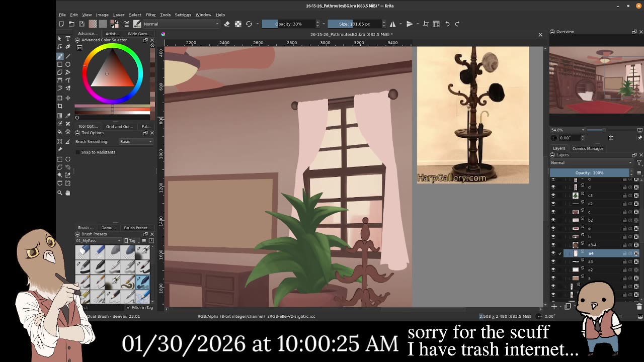Activate the Zoom tool
This screenshot has height=362, width=644.
pos(60,193)
